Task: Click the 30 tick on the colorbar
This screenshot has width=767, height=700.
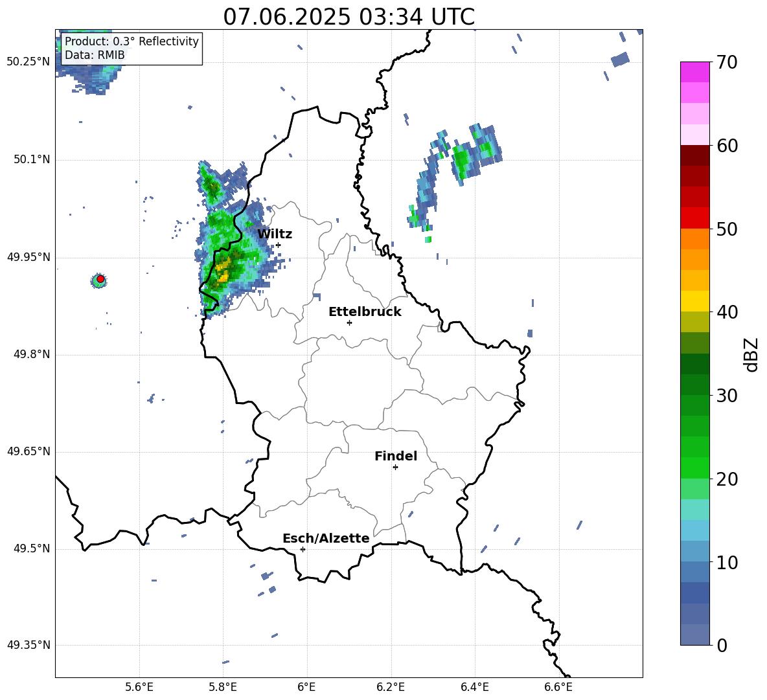Action: (x=727, y=396)
